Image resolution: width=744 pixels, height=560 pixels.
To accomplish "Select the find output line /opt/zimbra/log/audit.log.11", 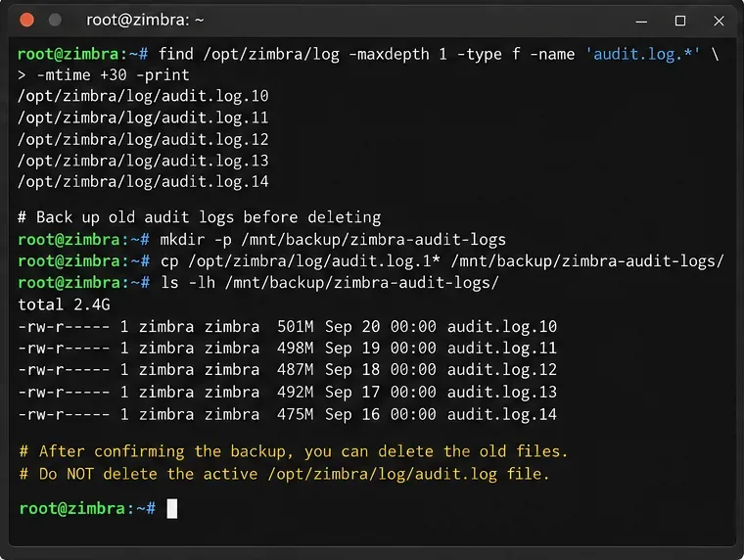I will tap(143, 117).
